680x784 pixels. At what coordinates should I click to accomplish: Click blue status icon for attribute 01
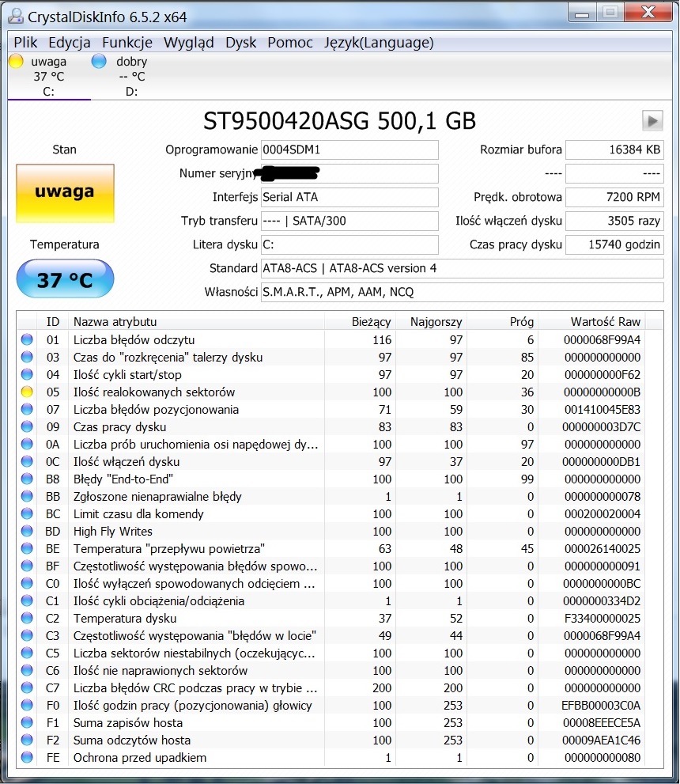[27, 339]
